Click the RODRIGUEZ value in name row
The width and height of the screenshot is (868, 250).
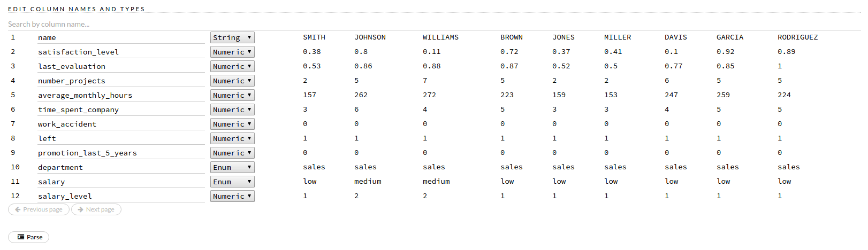click(x=798, y=37)
